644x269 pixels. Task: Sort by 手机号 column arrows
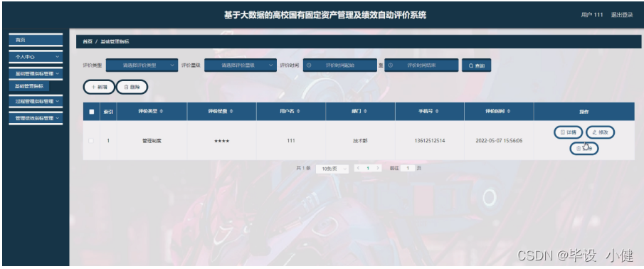pos(437,111)
